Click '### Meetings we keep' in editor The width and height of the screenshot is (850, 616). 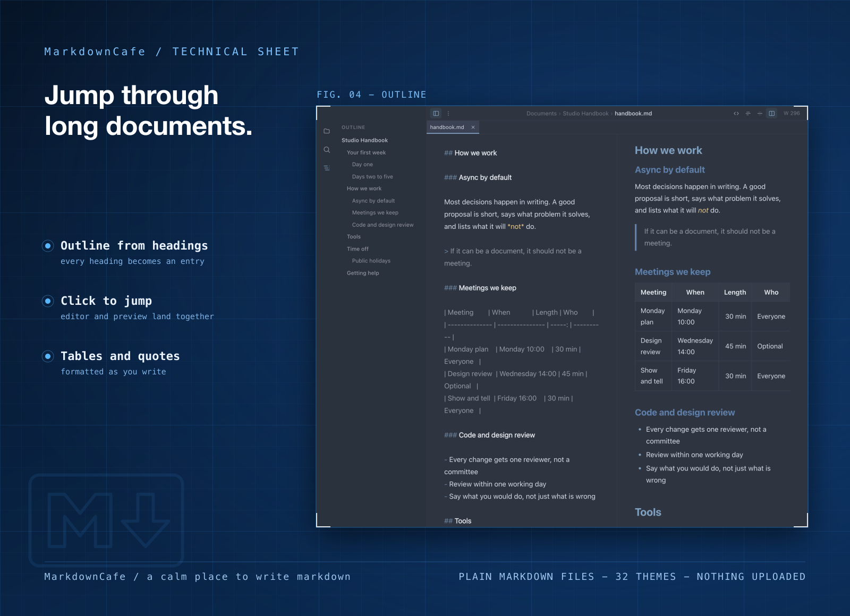point(480,288)
